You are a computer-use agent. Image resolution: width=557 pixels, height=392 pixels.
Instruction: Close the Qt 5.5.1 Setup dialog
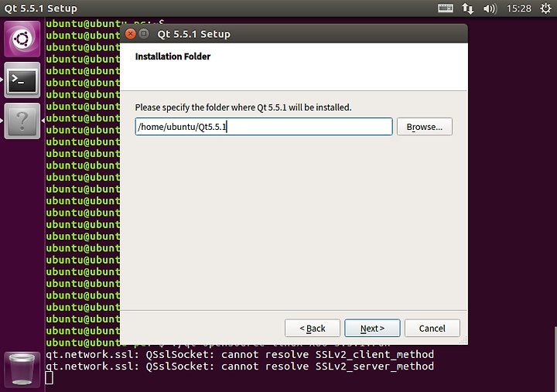pos(131,34)
